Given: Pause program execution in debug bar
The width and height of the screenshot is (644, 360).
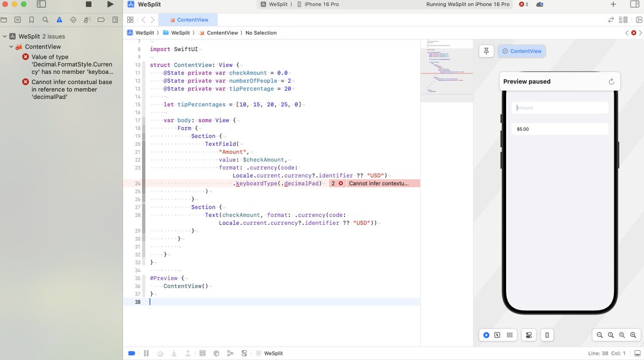Looking at the screenshot, I should pos(146,354).
